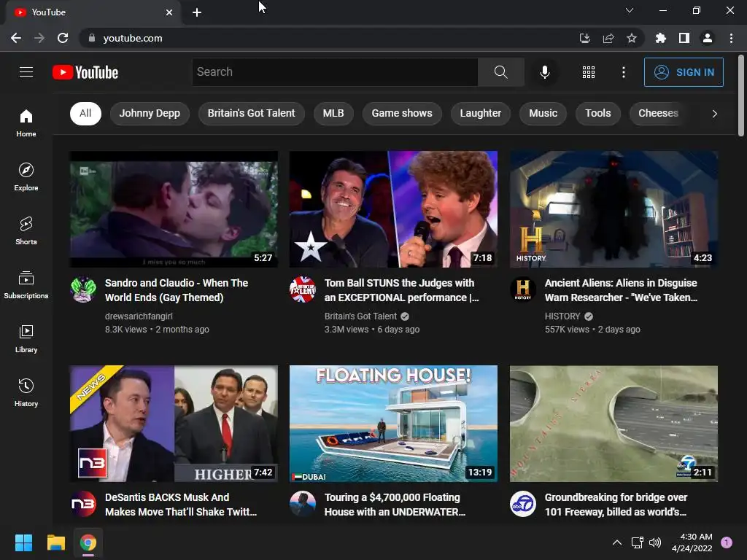The image size is (747, 560).
Task: Toggle Chrome side panel icon
Action: click(684, 38)
